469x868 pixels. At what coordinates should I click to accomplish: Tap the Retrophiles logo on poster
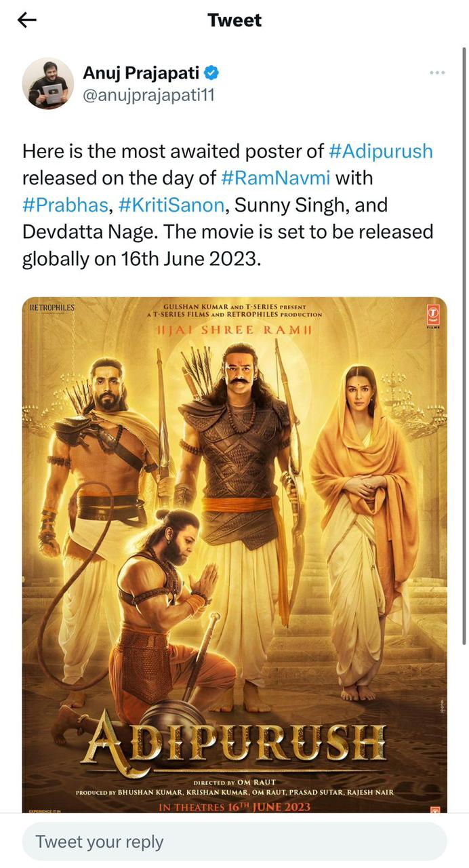52,307
